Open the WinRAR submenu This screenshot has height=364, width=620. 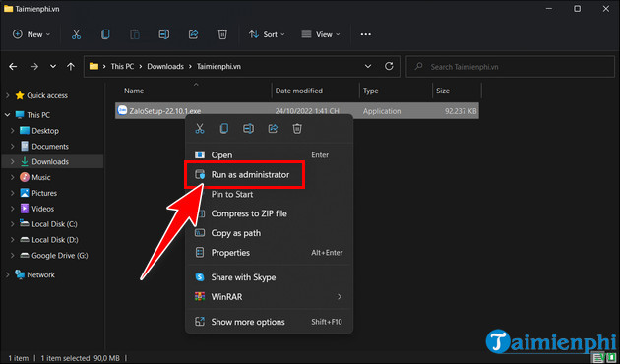[x=269, y=296]
